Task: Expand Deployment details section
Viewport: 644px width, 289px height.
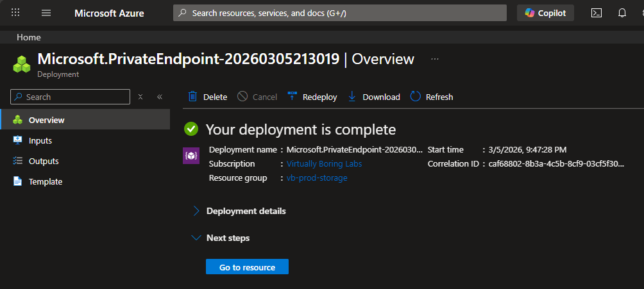Action: 239,211
